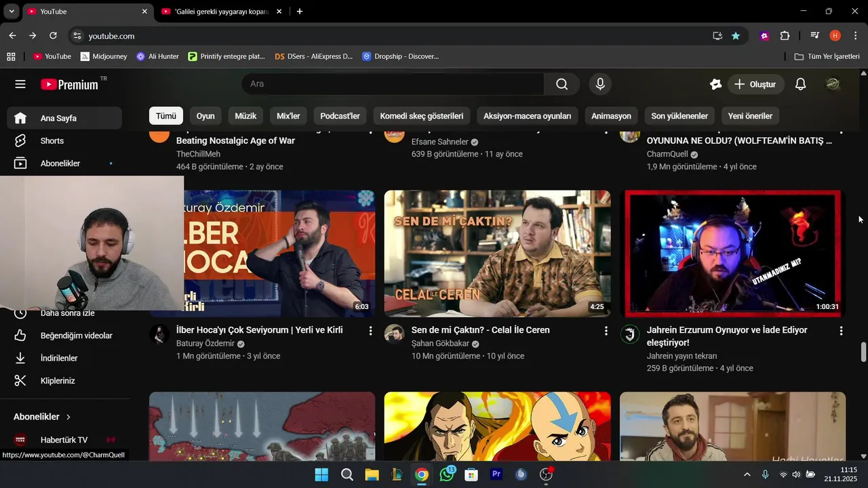This screenshot has height=488, width=868.
Task: Open Windows Start menu
Action: tap(321, 474)
